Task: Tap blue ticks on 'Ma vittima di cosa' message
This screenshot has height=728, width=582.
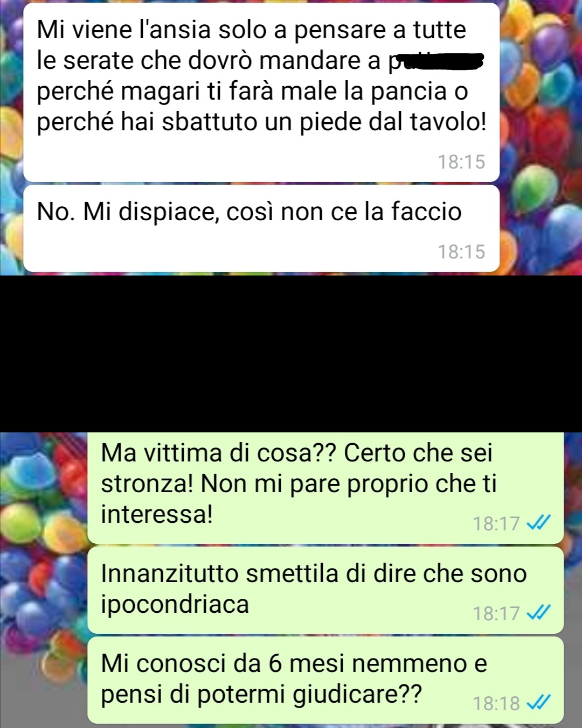Action: (538, 522)
